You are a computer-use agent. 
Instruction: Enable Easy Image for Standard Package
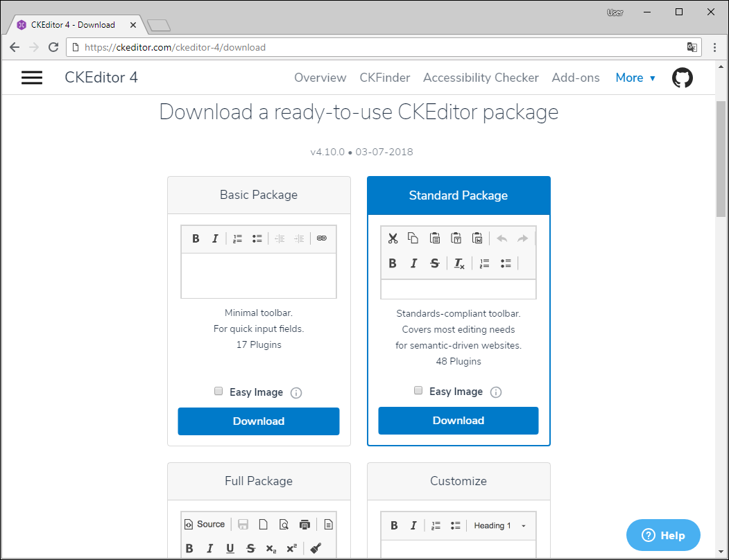click(418, 391)
